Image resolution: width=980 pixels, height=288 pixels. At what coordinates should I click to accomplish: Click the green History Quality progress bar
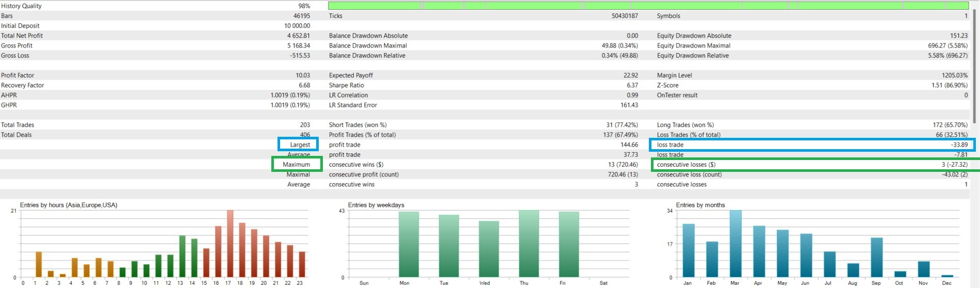[648, 6]
